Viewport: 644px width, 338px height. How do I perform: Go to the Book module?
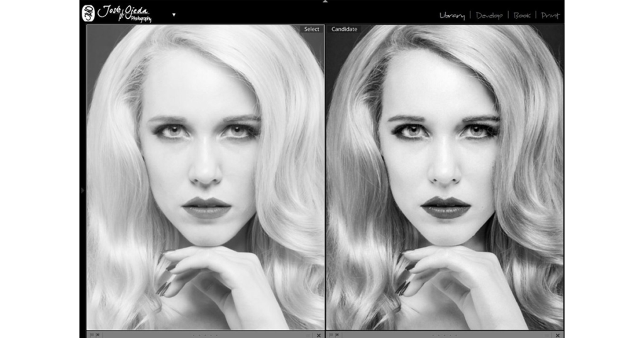point(522,16)
